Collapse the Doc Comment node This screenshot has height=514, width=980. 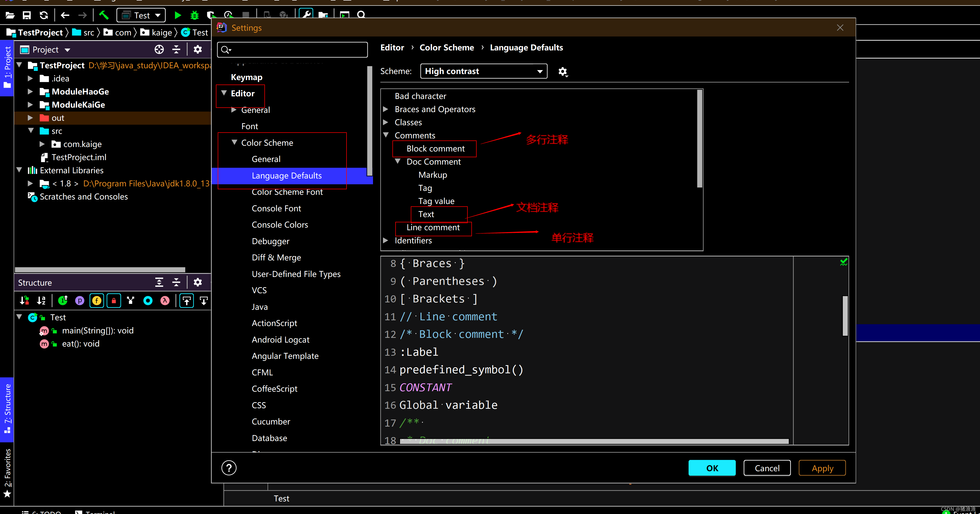(398, 161)
